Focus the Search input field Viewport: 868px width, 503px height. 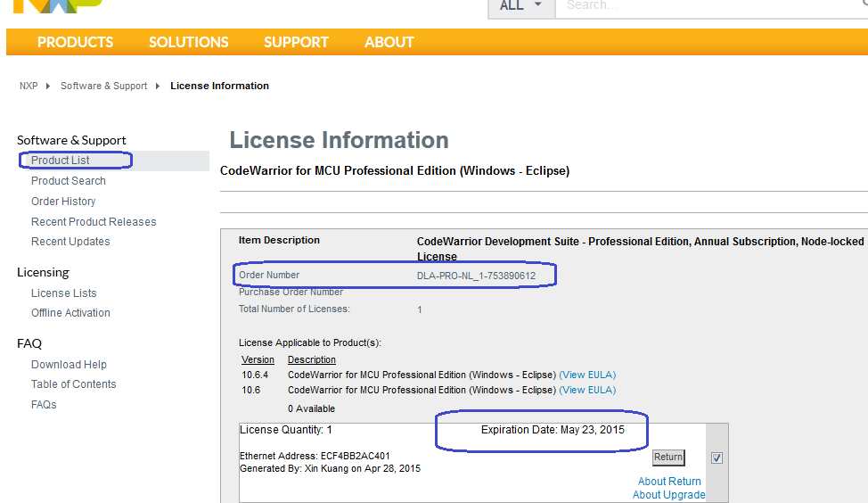711,7
